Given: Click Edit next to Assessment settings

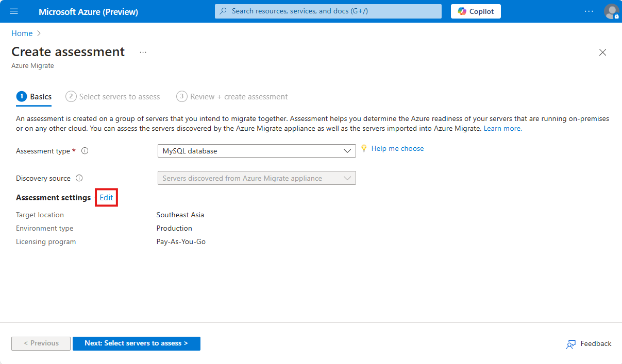Looking at the screenshot, I should tap(106, 198).
